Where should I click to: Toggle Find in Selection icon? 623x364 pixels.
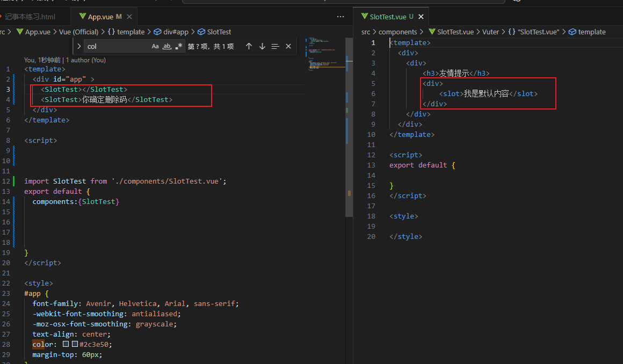[x=276, y=47]
